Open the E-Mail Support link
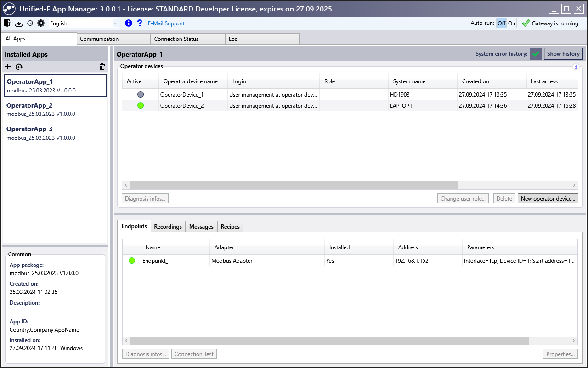Viewport: 588px width, 368px height. pos(166,23)
